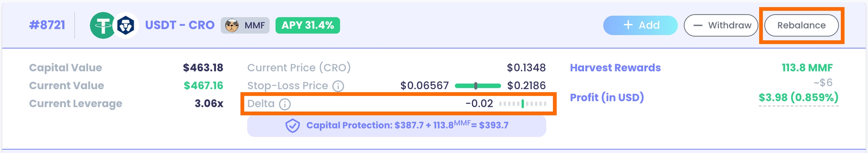Open position #8721 link
Image resolution: width=868 pixels, height=153 pixels.
[x=47, y=25]
